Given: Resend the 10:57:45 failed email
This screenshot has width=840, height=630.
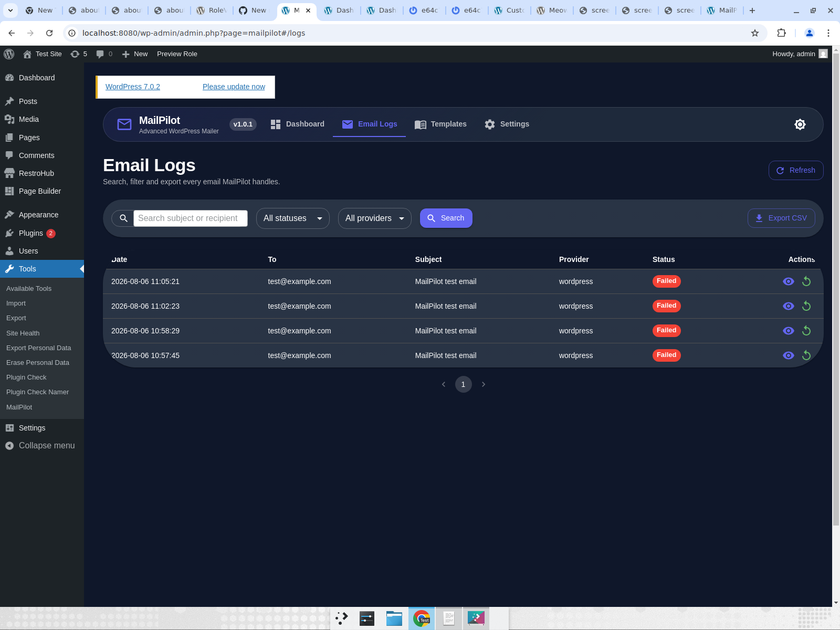Looking at the screenshot, I should [806, 355].
